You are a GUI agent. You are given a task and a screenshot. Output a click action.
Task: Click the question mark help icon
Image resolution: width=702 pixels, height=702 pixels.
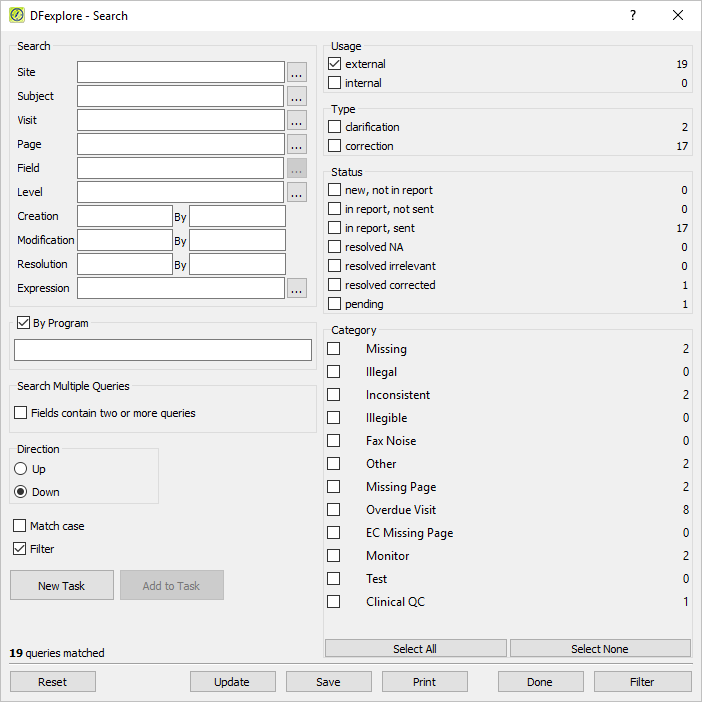[x=633, y=16]
